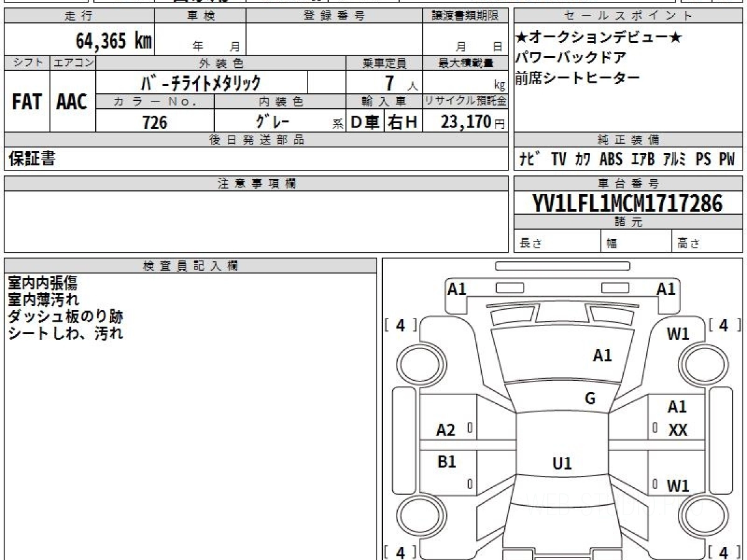Click the 64,365 km mileage value

click(x=114, y=41)
